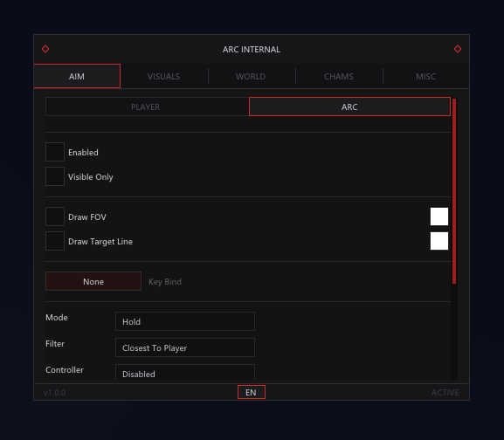The image size is (504, 440).
Task: Click the Mode label
Action: tap(57, 318)
